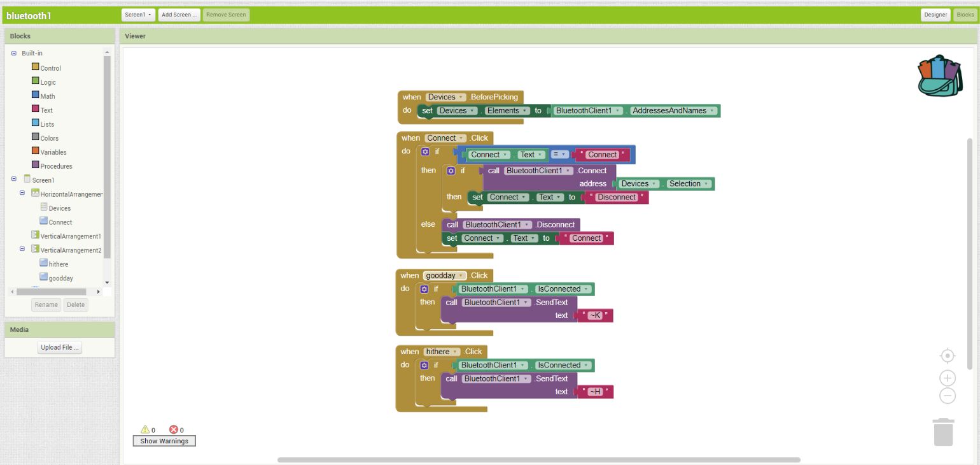Click the viewer horizontal scrollbar
The image size is (980, 465).
point(539,460)
